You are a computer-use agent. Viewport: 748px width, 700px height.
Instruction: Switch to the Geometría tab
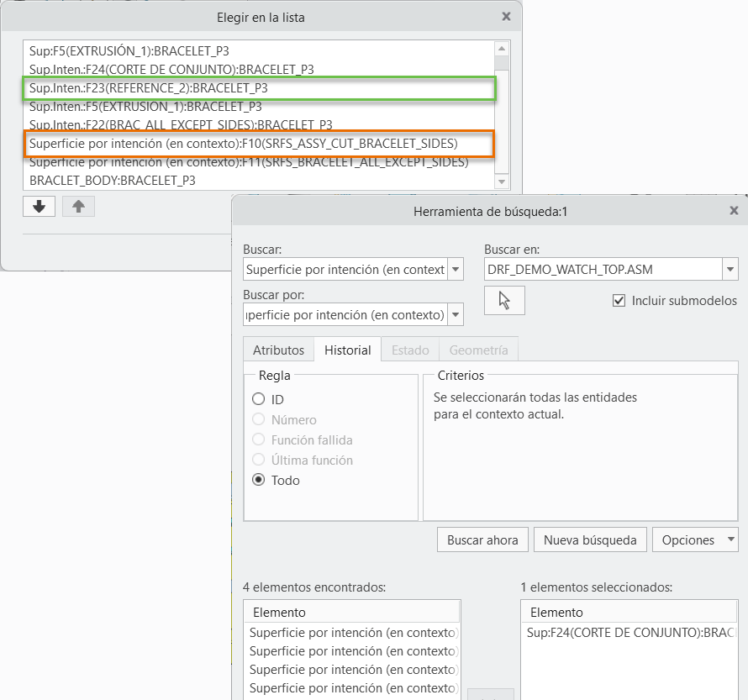click(478, 350)
